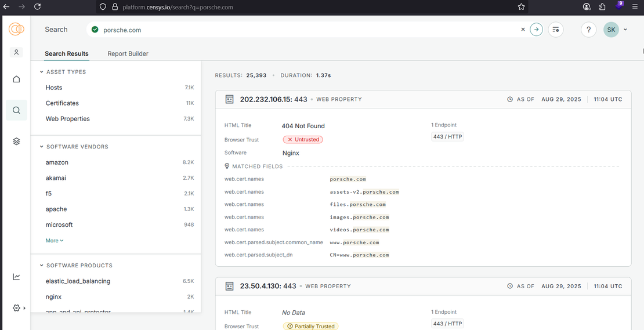This screenshot has width=644, height=330.
Task: Filter by Certificates asset type
Action: 62,103
